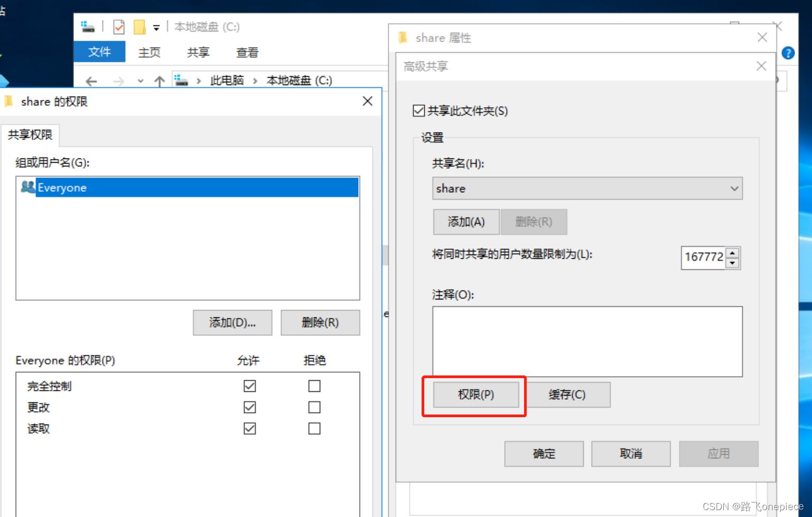
Task: Toggle 更改 deny checkbox
Action: point(314,407)
